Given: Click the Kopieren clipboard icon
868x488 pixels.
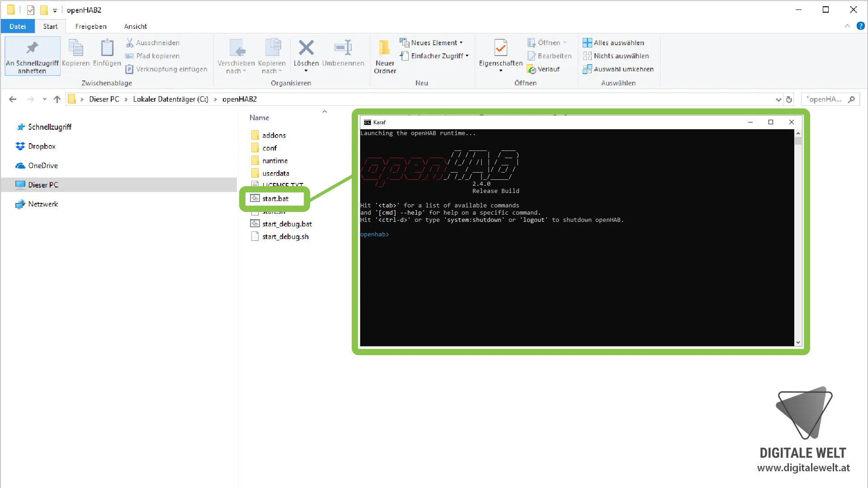Looking at the screenshot, I should [x=75, y=53].
